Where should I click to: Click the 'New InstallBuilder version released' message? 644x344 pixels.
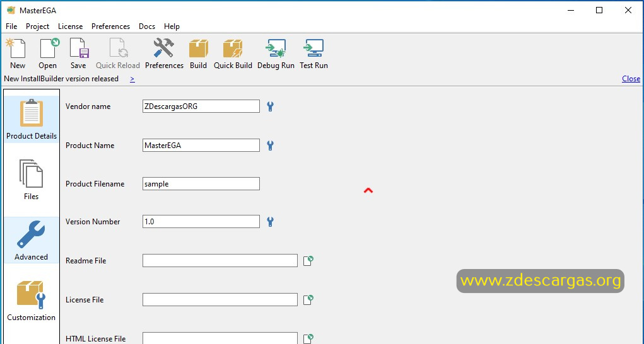61,79
